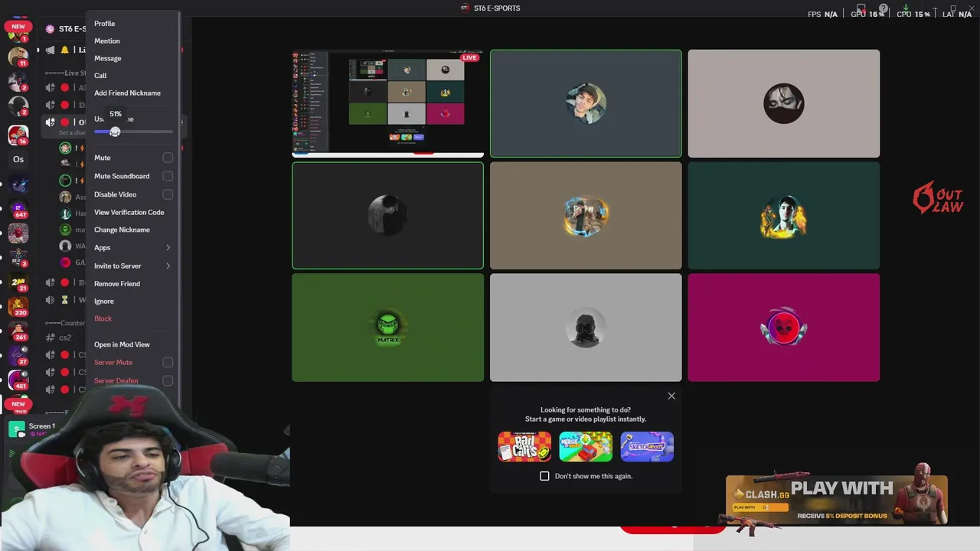Click the red Block option

tap(103, 318)
